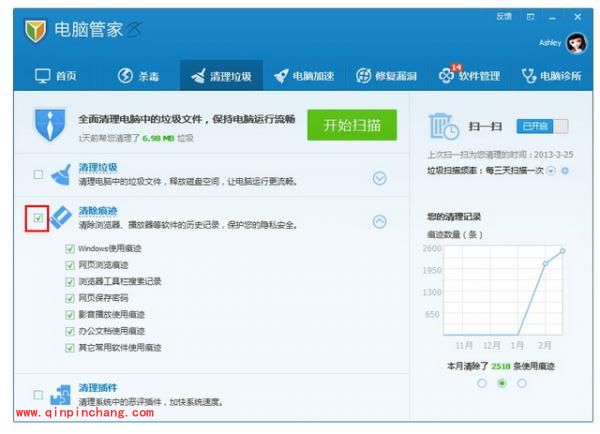Minimize the 电脑管家 window

[x=552, y=18]
